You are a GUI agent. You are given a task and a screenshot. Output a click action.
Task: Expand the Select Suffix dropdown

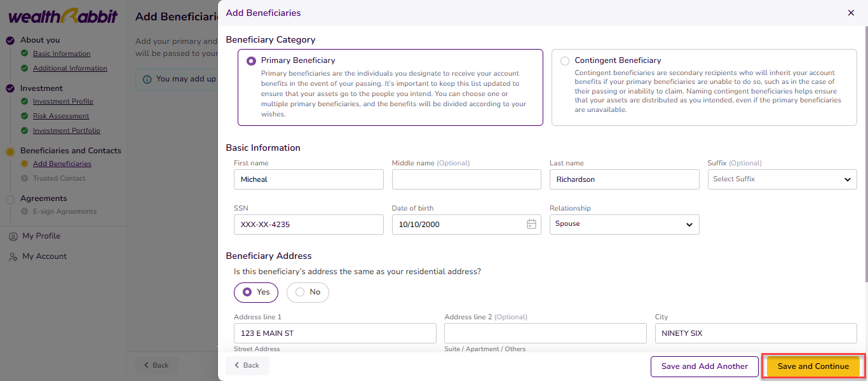[782, 179]
